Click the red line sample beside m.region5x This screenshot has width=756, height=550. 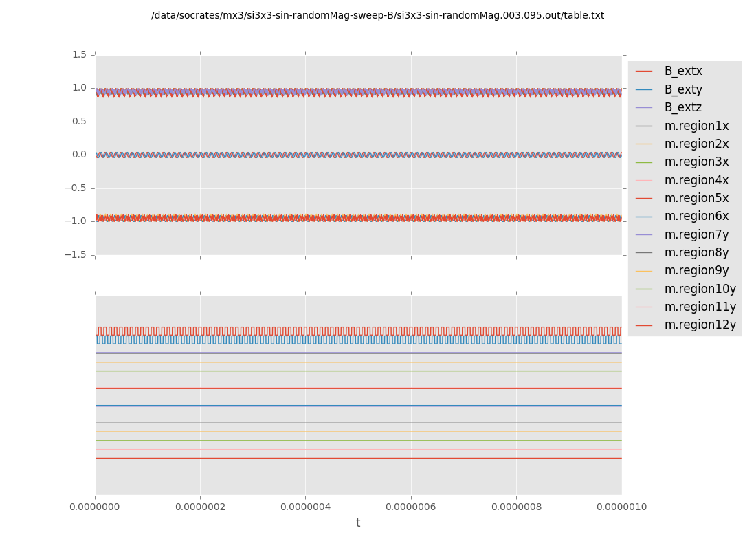(x=644, y=199)
